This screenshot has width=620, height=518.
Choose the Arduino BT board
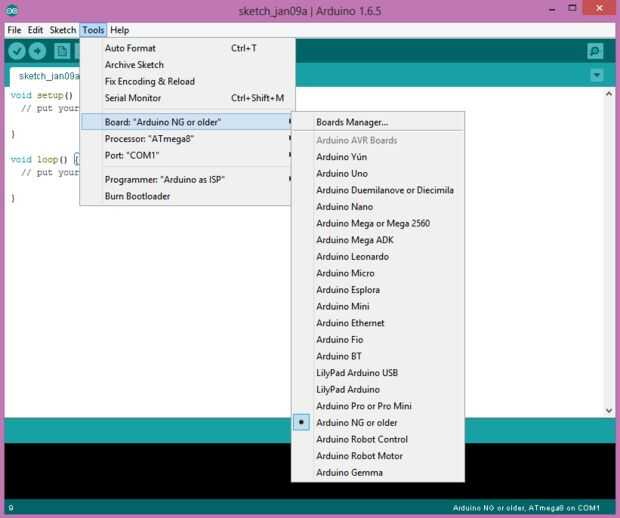[378, 356]
